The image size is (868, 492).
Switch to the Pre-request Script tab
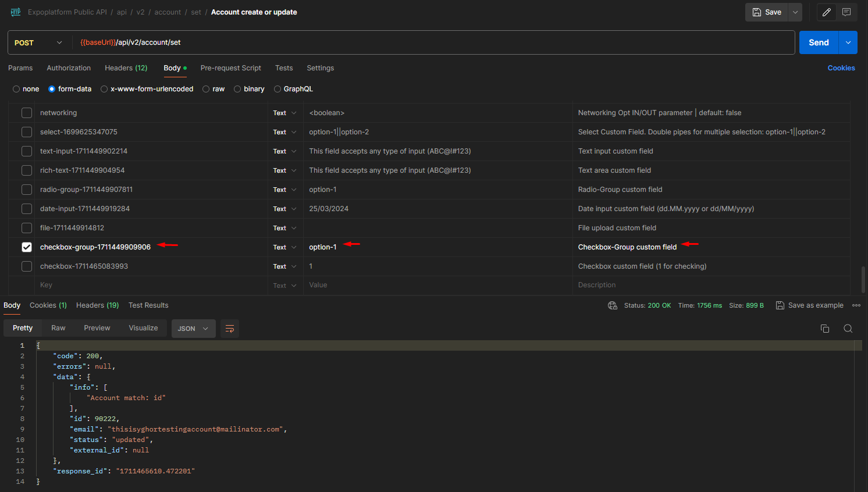click(230, 68)
